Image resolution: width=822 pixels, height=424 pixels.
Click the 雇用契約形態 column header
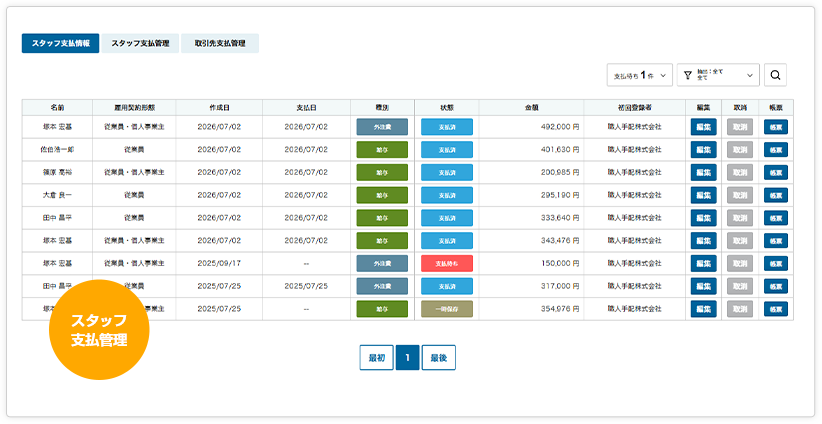point(134,108)
